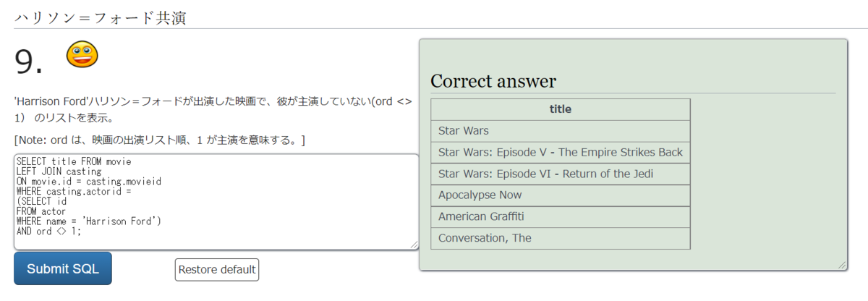
Task: Select the American Graffiti row
Action: point(561,217)
